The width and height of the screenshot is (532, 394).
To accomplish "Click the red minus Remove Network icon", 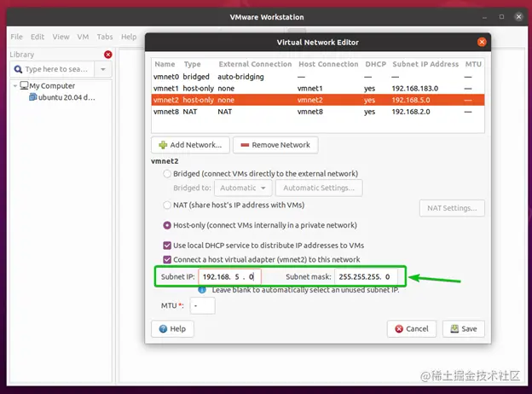I will pos(245,145).
